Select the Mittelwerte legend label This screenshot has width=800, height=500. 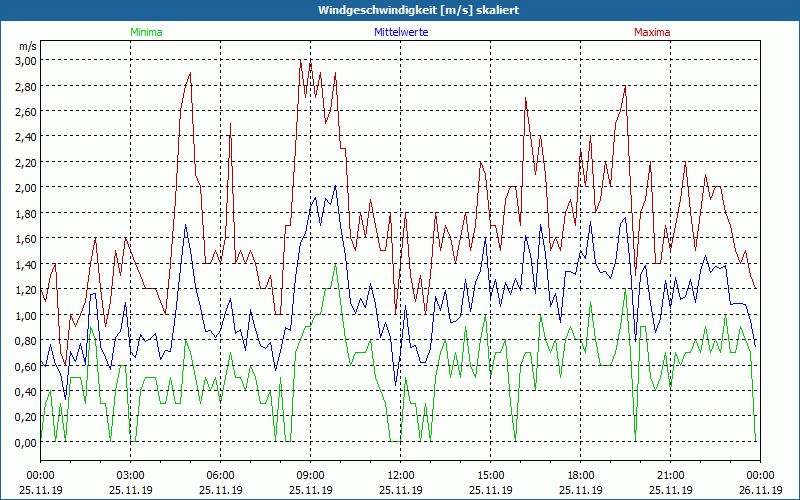(400, 32)
